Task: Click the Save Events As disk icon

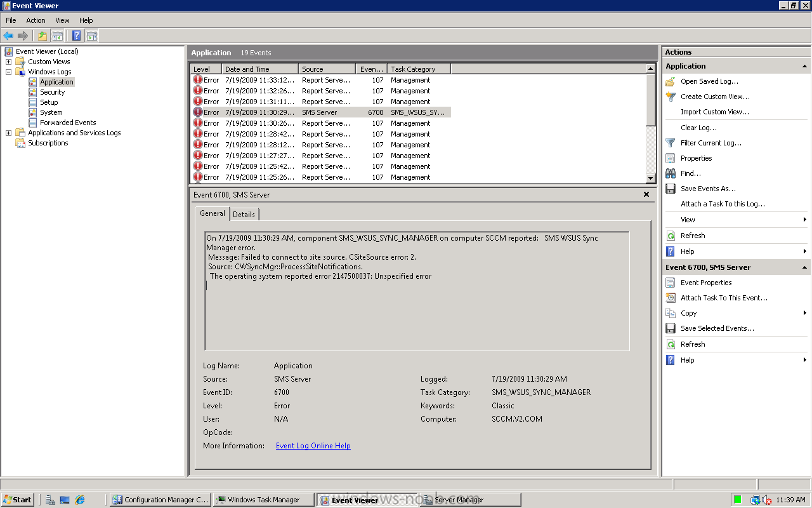Action: click(x=671, y=189)
